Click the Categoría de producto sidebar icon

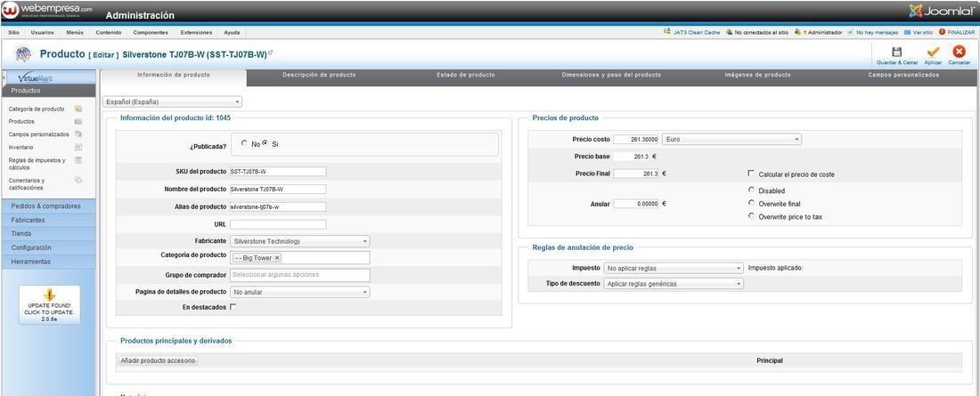pyautogui.click(x=78, y=109)
